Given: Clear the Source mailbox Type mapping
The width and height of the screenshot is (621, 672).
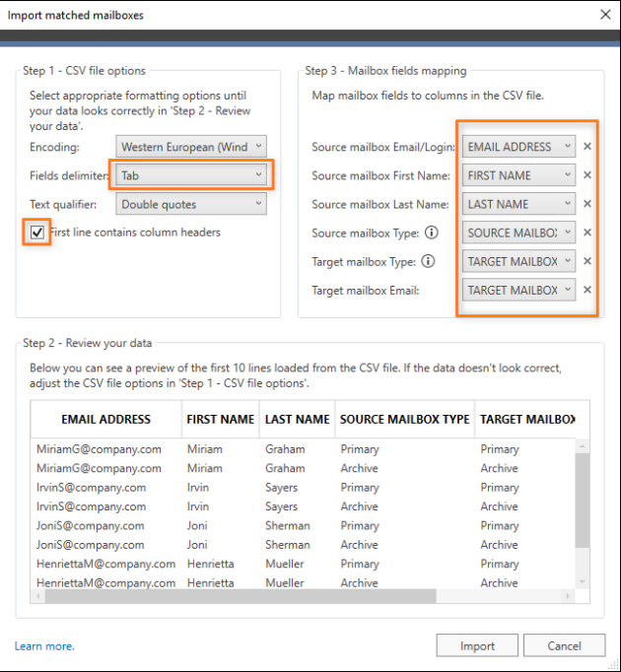Looking at the screenshot, I should point(587,233).
